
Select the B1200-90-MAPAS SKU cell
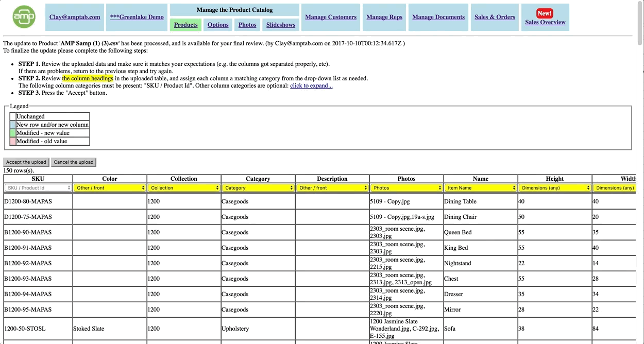coord(38,232)
